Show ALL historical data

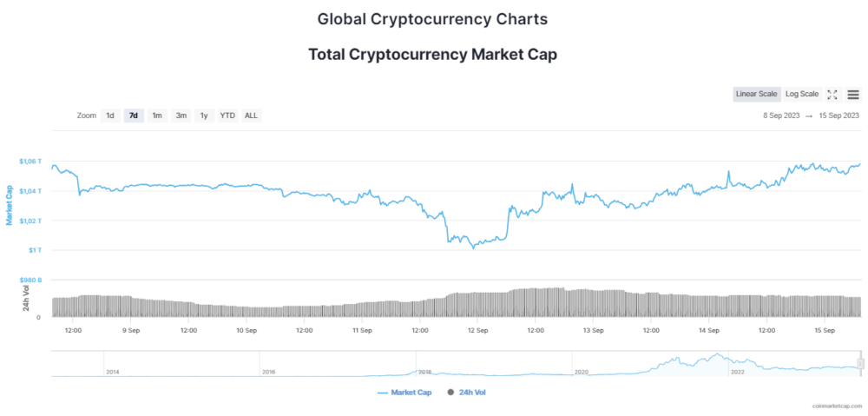(x=251, y=116)
